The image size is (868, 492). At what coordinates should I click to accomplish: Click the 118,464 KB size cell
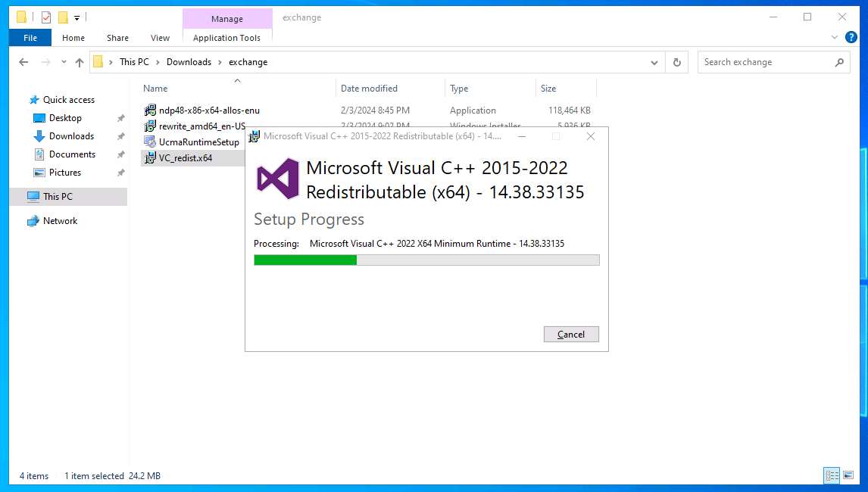[x=569, y=111]
